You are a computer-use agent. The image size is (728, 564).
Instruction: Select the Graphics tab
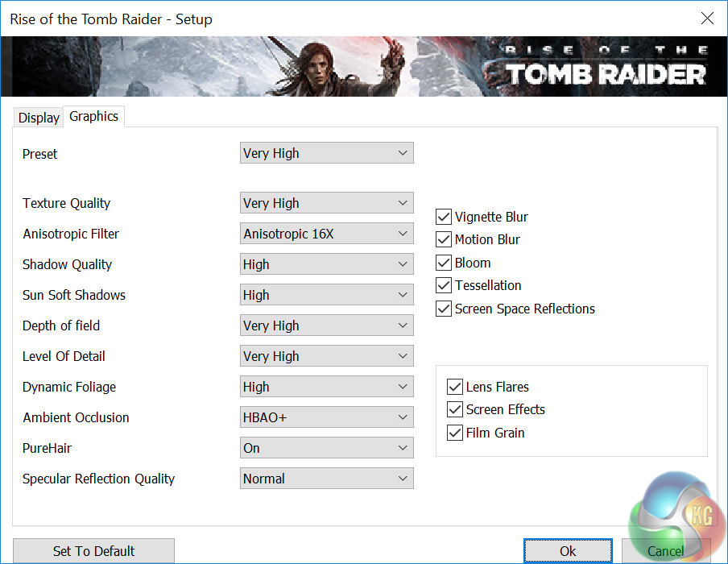(x=93, y=116)
